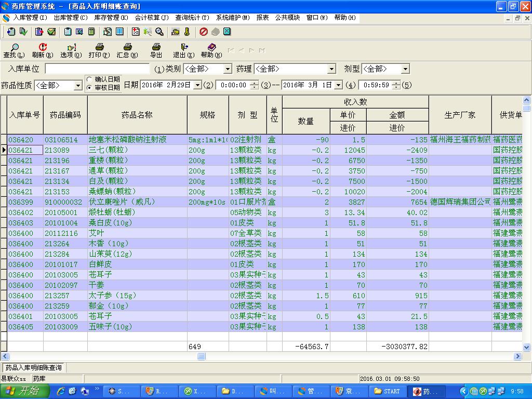Screen dimensions: 532x399
Task: Click the open folder toolbar icon
Action: (x=175, y=32)
